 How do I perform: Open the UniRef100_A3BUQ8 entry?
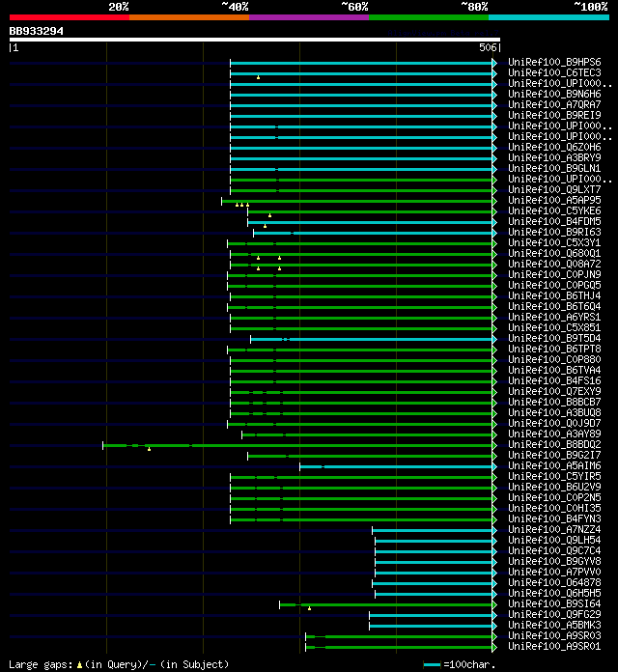554,412
